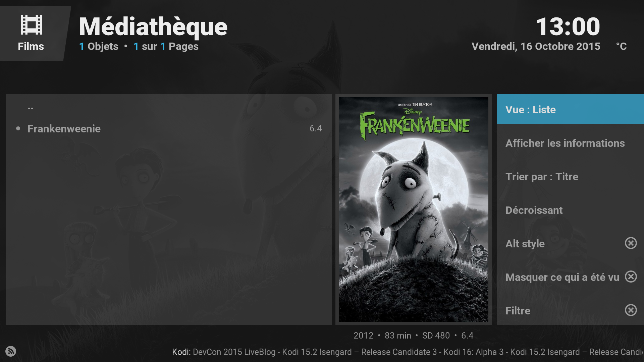Toggle the Alt style radio icon
The width and height of the screenshot is (644, 362).
[631, 243]
